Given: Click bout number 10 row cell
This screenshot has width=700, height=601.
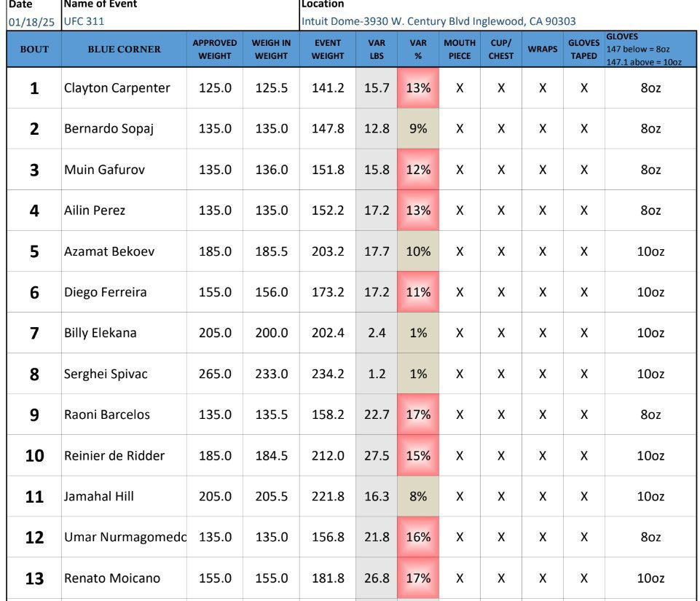Looking at the screenshot, I should pyautogui.click(x=34, y=455).
